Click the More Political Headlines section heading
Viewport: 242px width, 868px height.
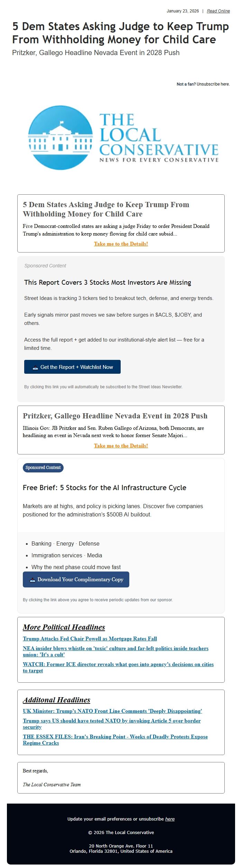pyautogui.click(x=64, y=627)
